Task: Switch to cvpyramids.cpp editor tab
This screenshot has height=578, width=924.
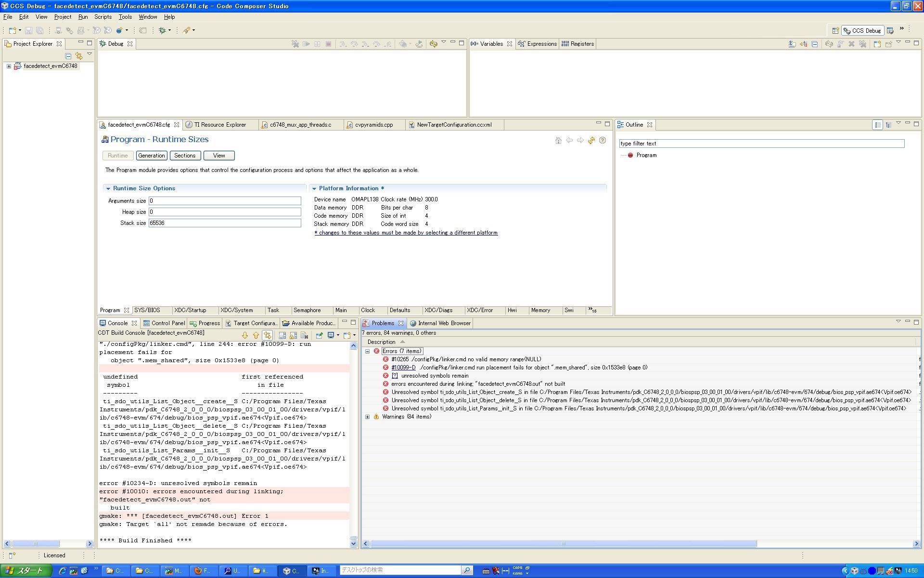Action: [x=373, y=125]
